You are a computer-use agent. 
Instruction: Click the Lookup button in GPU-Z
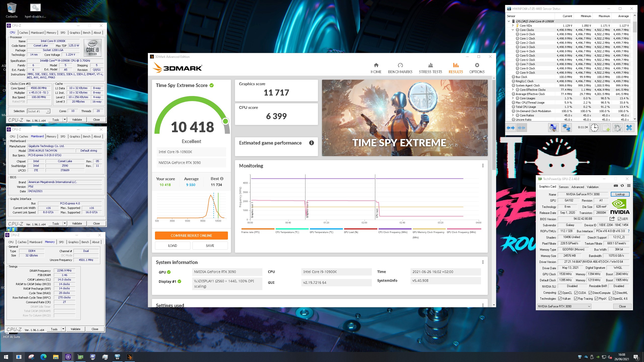[620, 194]
